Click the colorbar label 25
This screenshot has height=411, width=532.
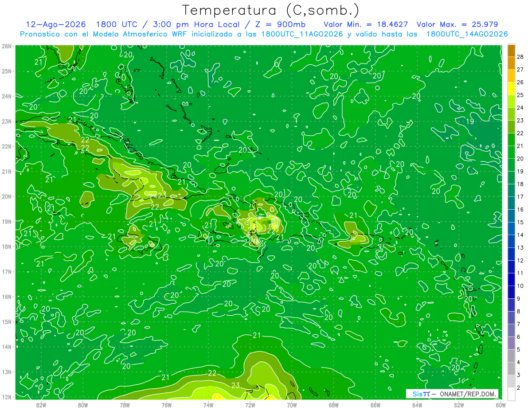point(520,95)
